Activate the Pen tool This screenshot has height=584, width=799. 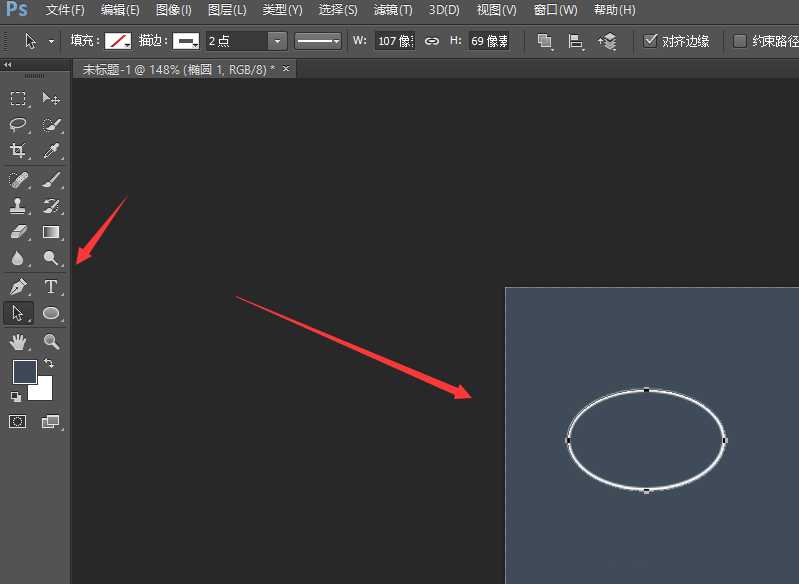pyautogui.click(x=18, y=287)
